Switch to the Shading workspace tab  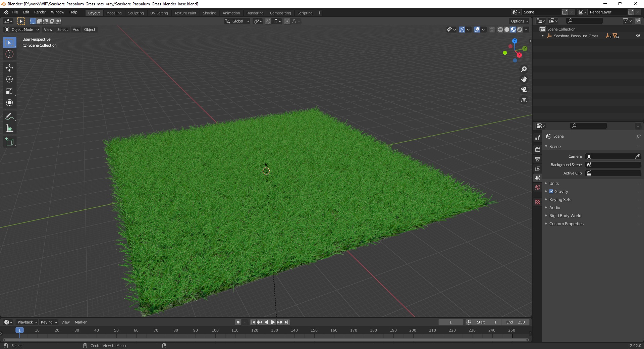[x=209, y=13]
